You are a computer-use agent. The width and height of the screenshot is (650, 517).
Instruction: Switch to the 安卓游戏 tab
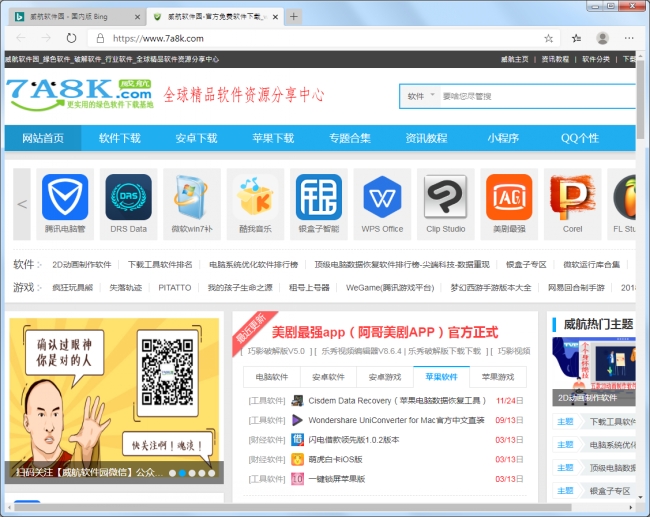384,377
